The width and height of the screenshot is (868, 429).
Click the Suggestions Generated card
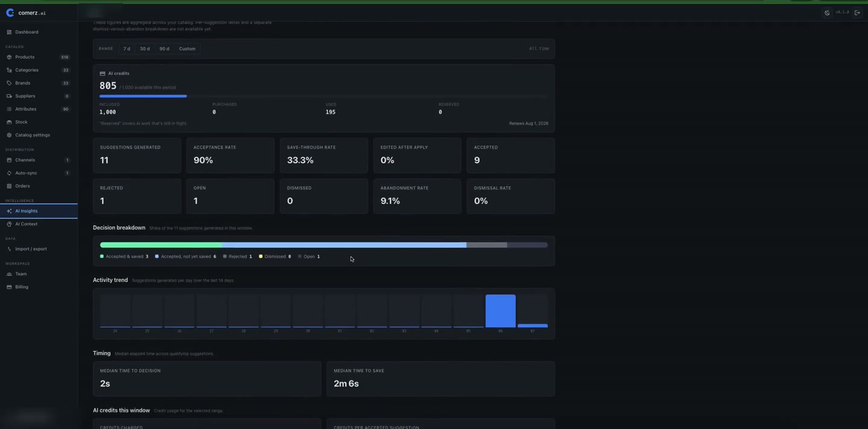(x=137, y=155)
